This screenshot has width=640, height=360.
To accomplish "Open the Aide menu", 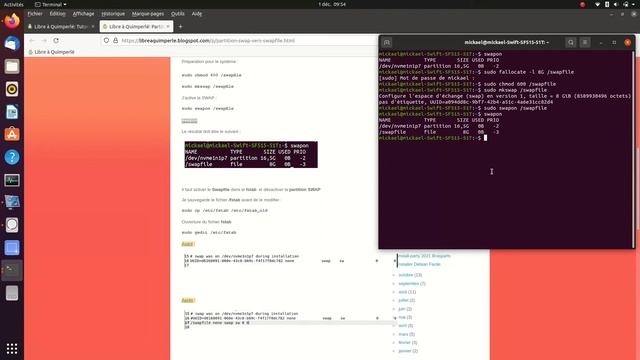I will click(197, 13).
